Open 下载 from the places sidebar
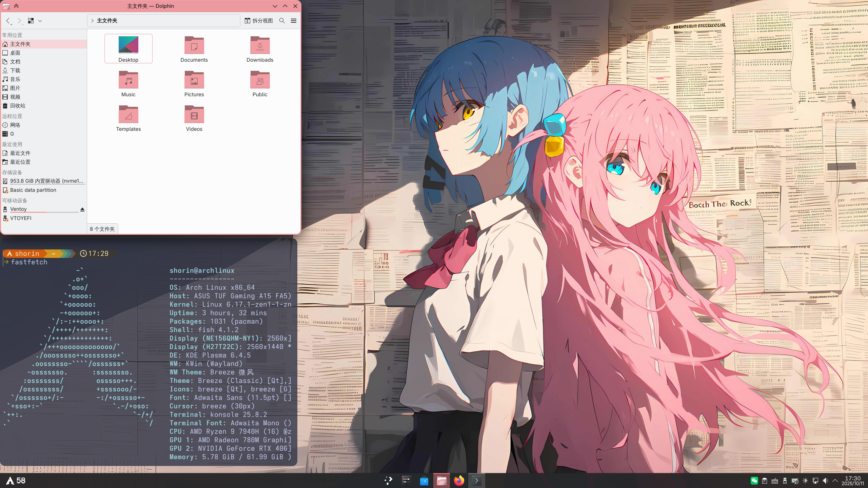The image size is (868, 488). (x=44, y=70)
